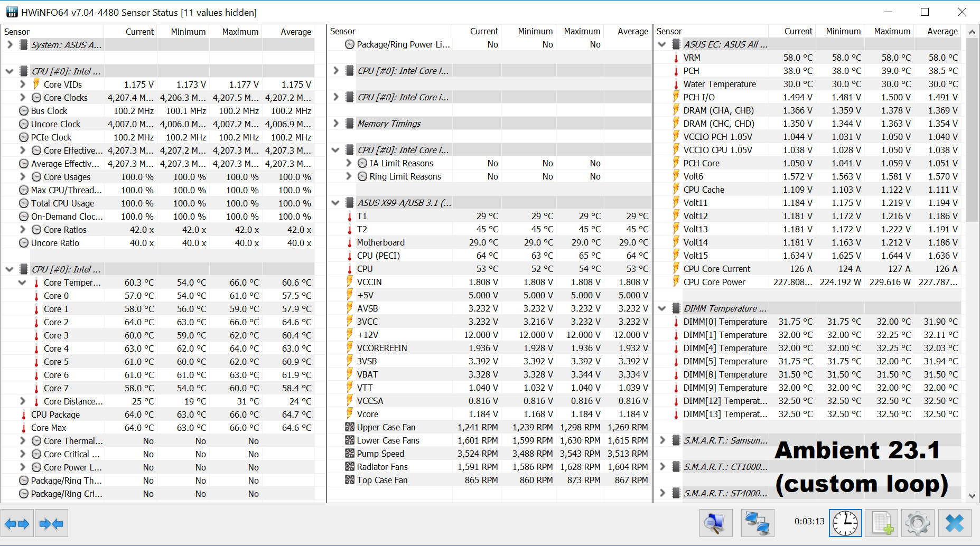980x546 pixels.
Task: Shrink columns with the inward arrows icon
Action: tap(51, 523)
